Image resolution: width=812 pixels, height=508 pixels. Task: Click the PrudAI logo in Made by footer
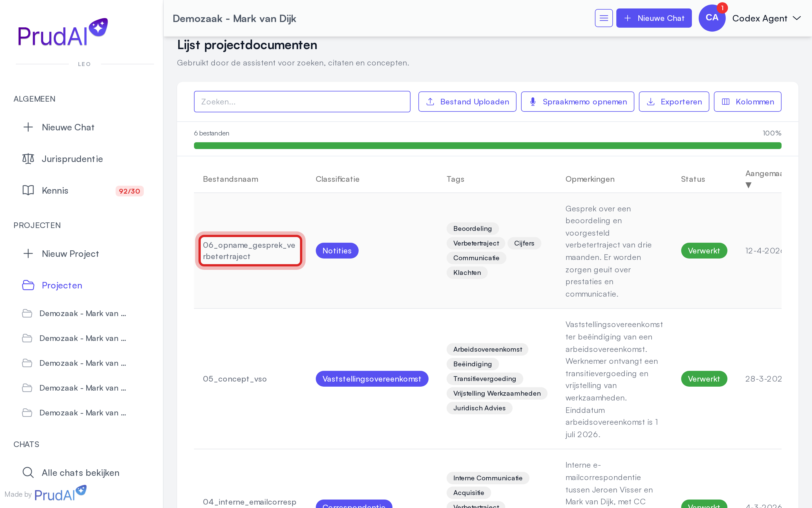pos(60,493)
